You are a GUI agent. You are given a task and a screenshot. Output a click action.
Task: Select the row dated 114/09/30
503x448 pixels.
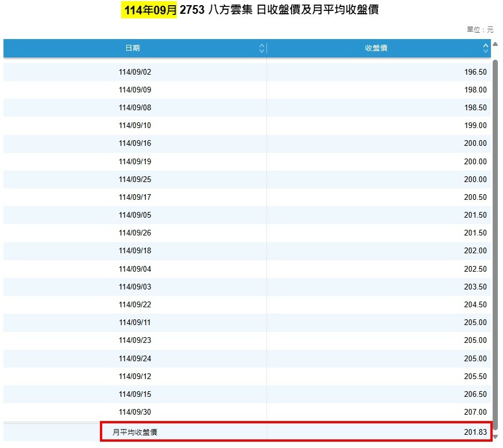click(x=134, y=412)
